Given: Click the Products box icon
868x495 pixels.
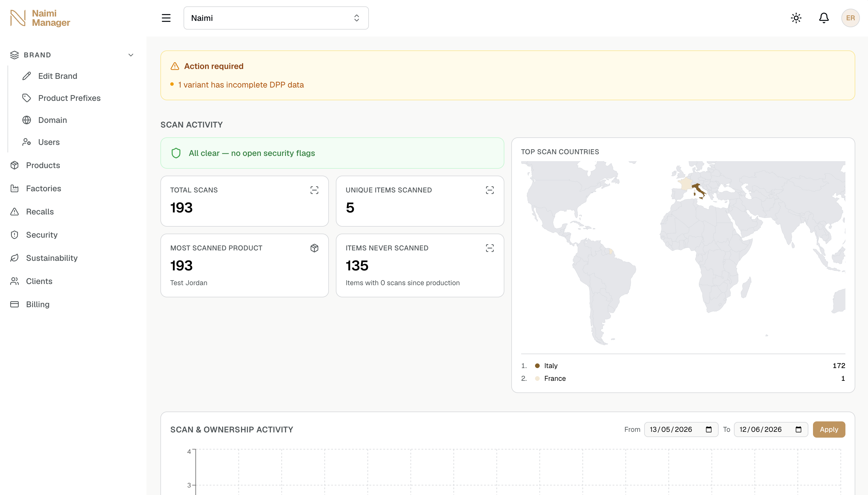Looking at the screenshot, I should pos(14,165).
